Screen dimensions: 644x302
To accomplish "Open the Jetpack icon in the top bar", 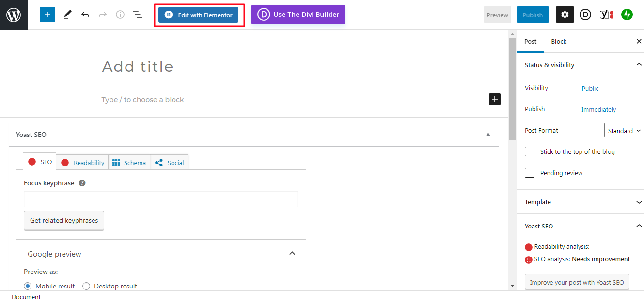I will coord(627,15).
